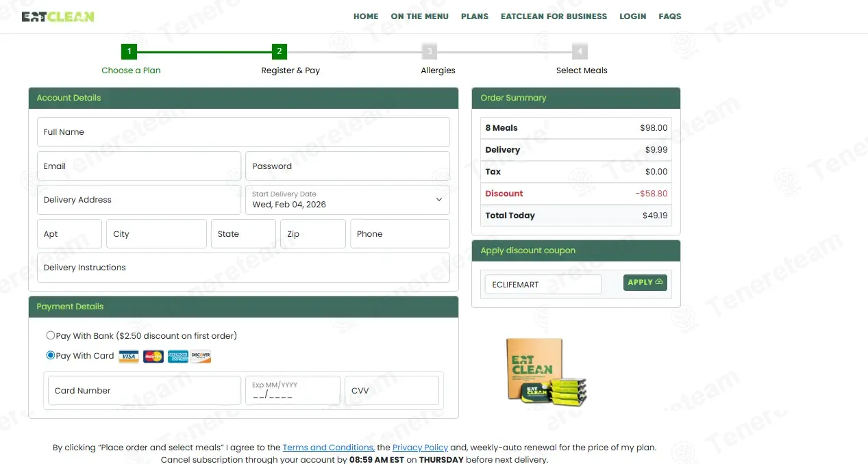This screenshot has height=464, width=868.
Task: Click the Tax $0.00 row
Action: 576,172
